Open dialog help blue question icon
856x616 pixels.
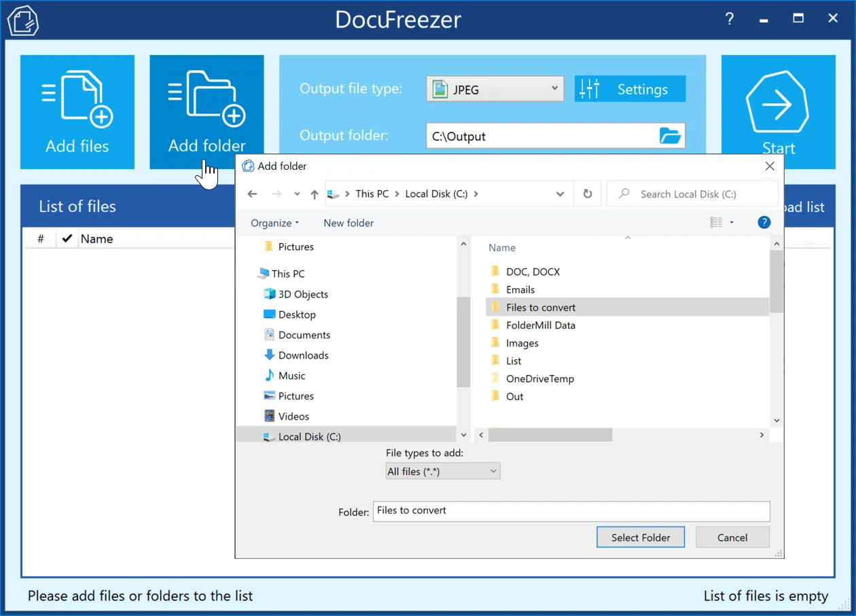[x=764, y=223]
